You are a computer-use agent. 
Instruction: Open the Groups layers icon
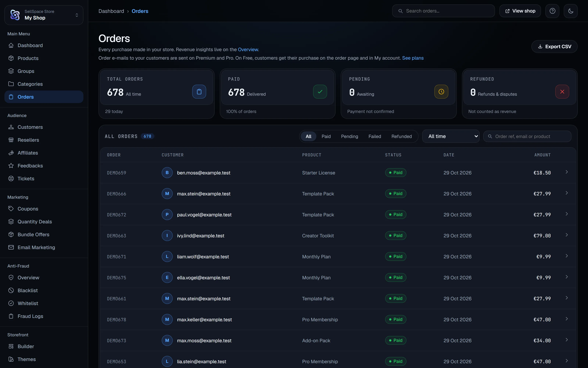tap(11, 71)
